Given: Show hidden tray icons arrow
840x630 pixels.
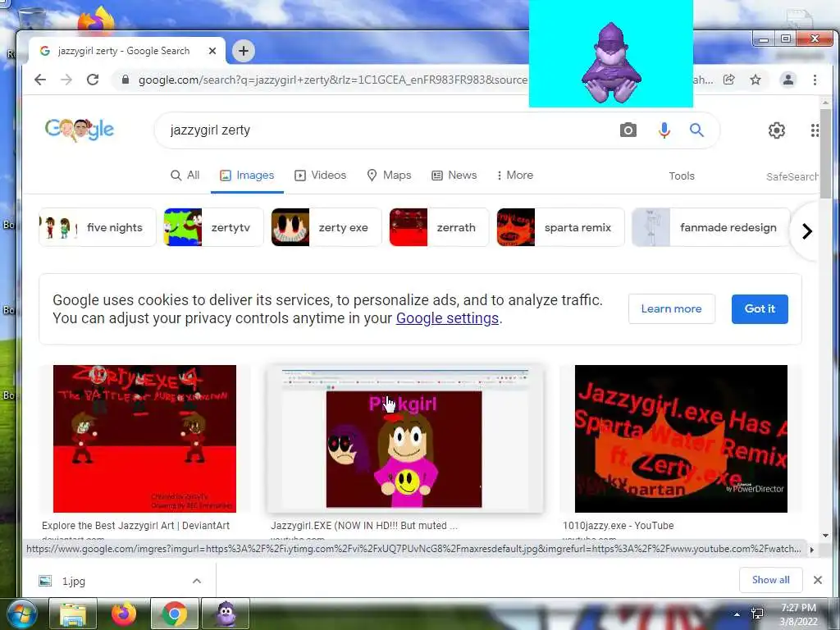Looking at the screenshot, I should coord(737,614).
